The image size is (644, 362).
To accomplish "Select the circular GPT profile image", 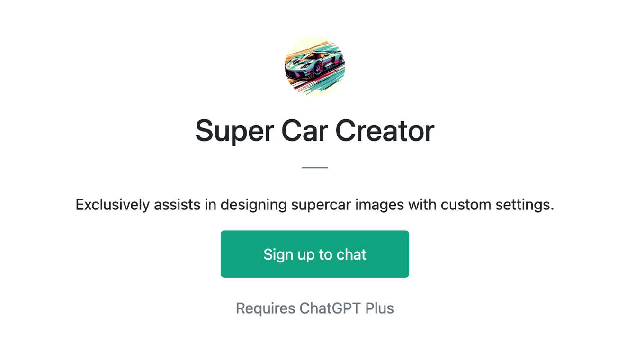I will [x=315, y=66].
